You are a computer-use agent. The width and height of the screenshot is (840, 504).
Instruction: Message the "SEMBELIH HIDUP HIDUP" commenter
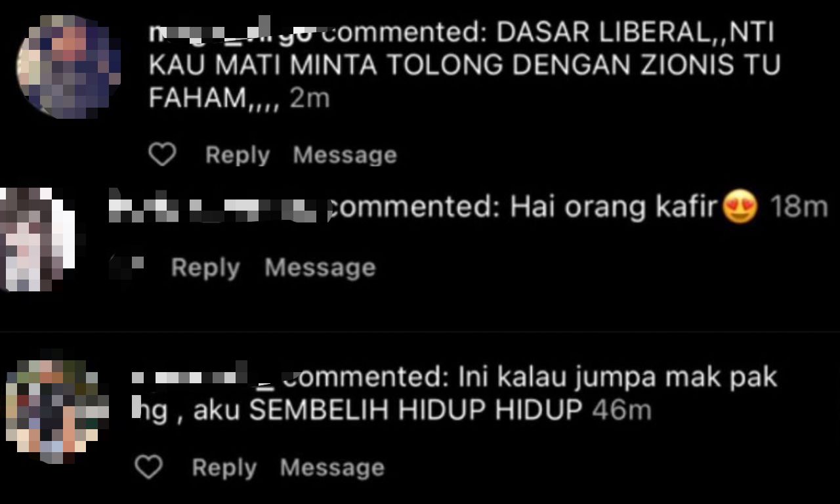[332, 468]
